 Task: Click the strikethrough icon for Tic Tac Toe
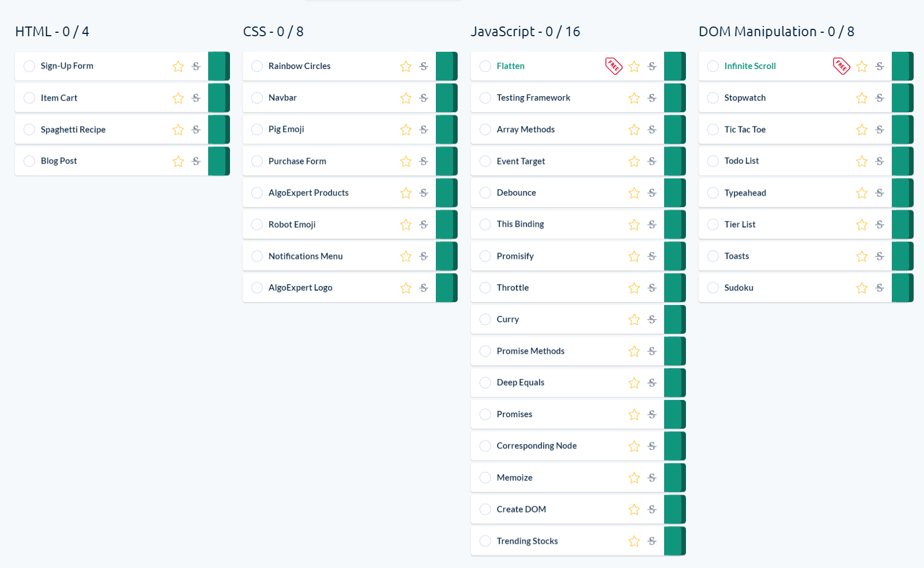[880, 129]
